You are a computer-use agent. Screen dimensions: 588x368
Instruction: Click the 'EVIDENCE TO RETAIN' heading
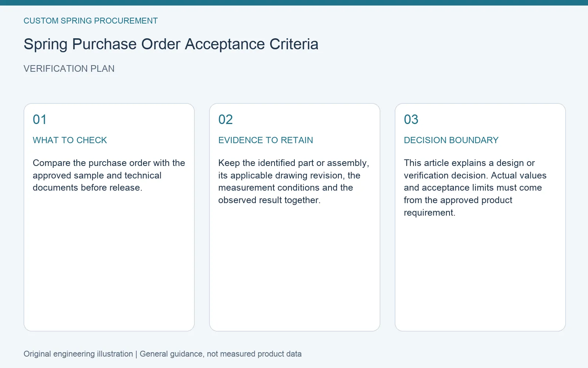[266, 140]
